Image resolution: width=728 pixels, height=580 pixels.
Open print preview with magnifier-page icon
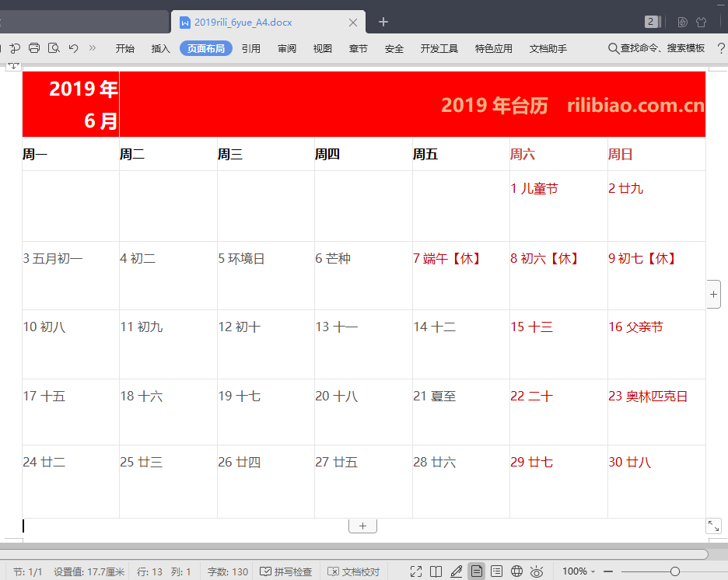pos(54,47)
